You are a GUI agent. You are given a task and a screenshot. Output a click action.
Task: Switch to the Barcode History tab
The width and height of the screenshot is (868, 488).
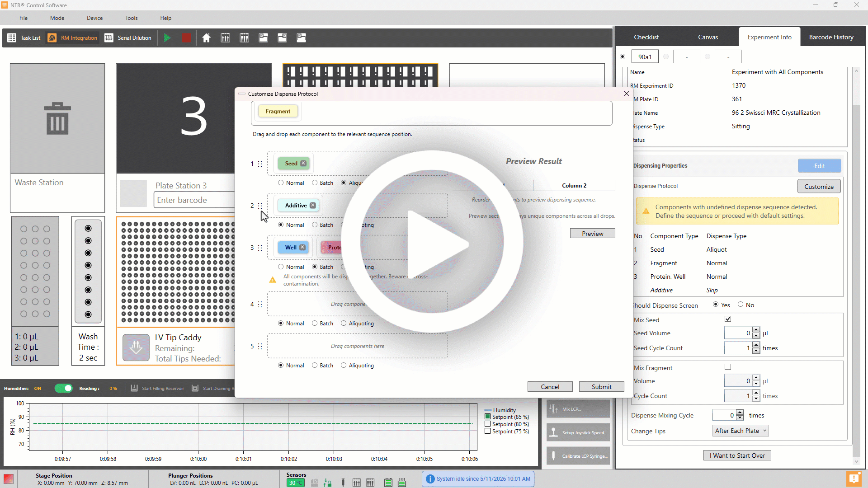[x=831, y=37]
